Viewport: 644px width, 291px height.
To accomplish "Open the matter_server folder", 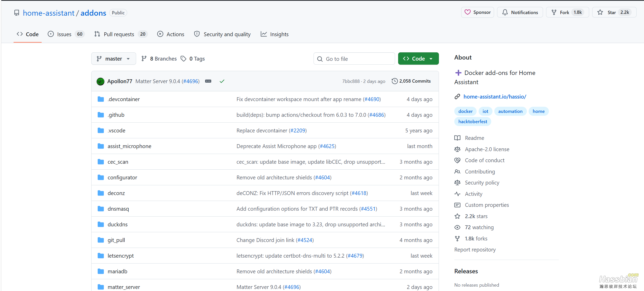I will click(124, 287).
